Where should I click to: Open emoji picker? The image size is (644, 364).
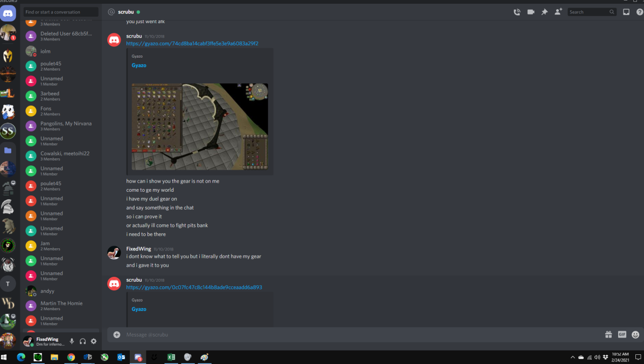[x=635, y=334]
